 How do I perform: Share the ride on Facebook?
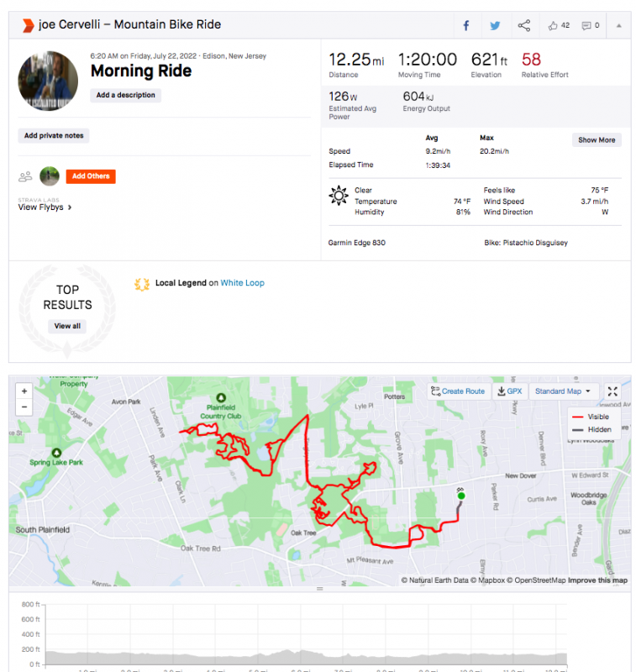point(466,25)
